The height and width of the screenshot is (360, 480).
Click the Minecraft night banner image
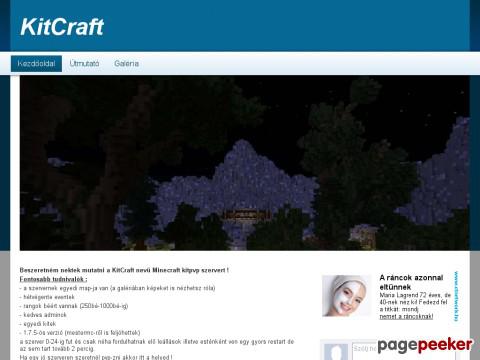point(244,163)
